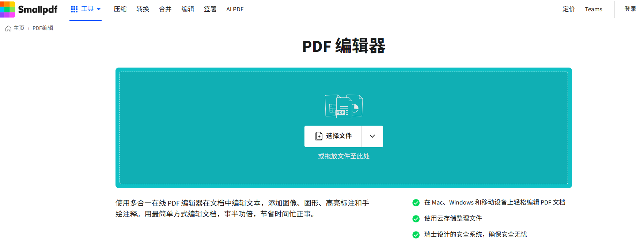
Task: Click the PDF编辑 breadcrumb item
Action: pos(43,28)
